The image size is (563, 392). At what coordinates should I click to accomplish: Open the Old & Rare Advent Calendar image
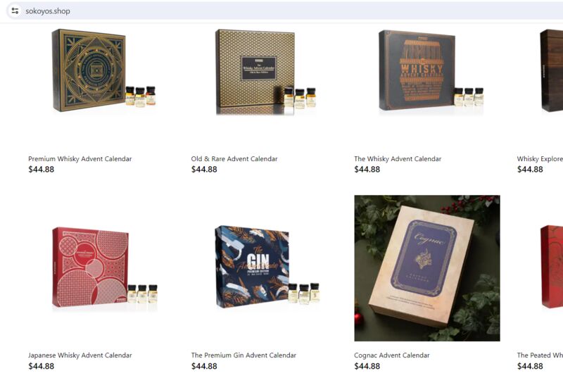tap(266, 72)
